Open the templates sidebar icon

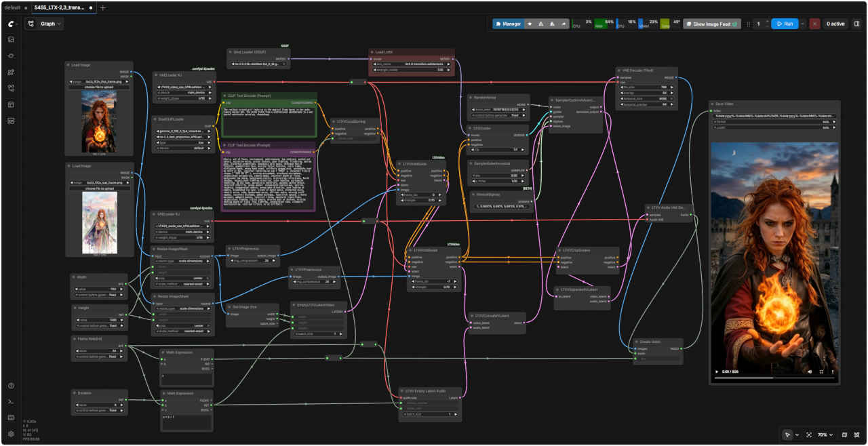(11, 104)
